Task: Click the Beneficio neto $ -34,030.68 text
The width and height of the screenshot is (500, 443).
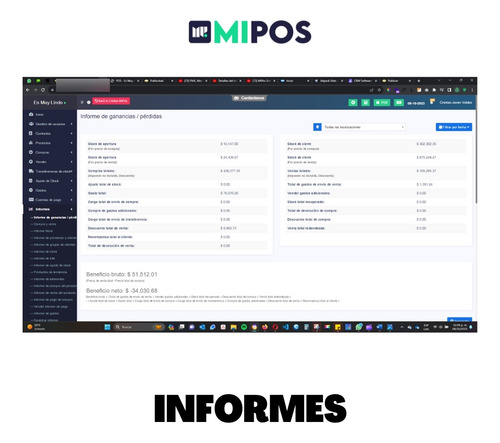Action: [x=122, y=291]
